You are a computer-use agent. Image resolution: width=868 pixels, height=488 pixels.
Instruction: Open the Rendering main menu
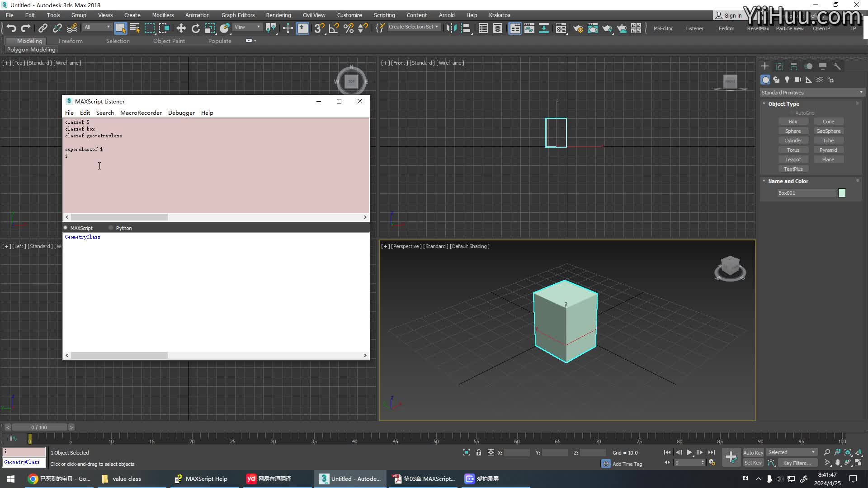pos(278,15)
